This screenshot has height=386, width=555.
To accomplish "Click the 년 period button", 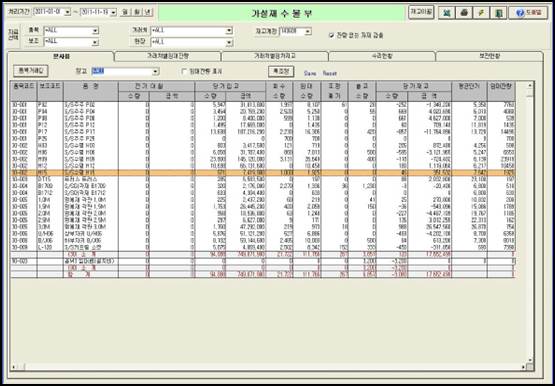I will pos(148,12).
